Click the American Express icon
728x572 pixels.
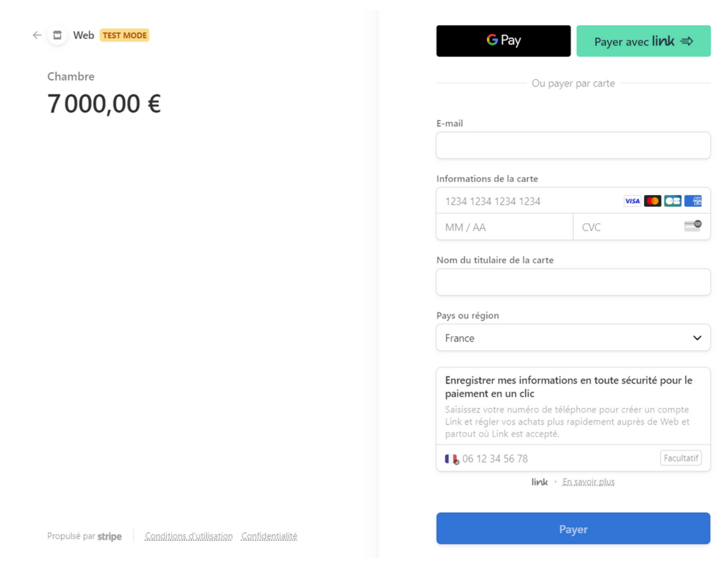point(693,201)
